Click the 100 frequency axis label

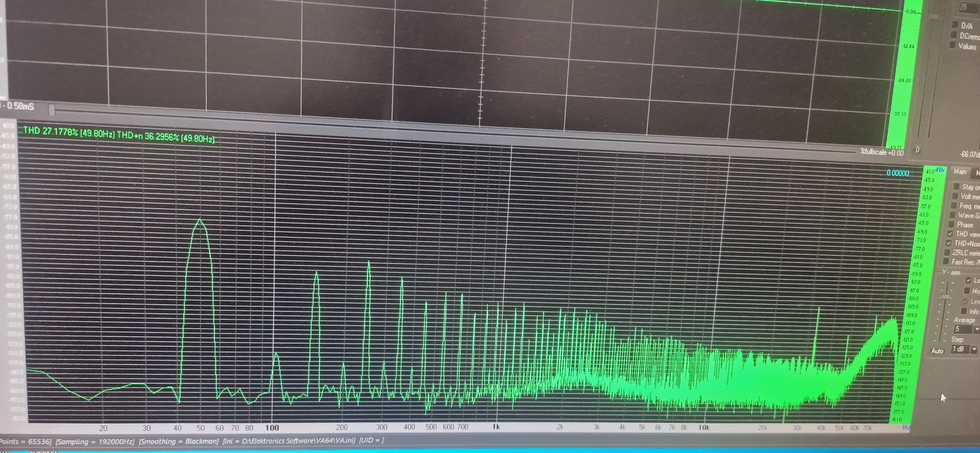[272, 428]
